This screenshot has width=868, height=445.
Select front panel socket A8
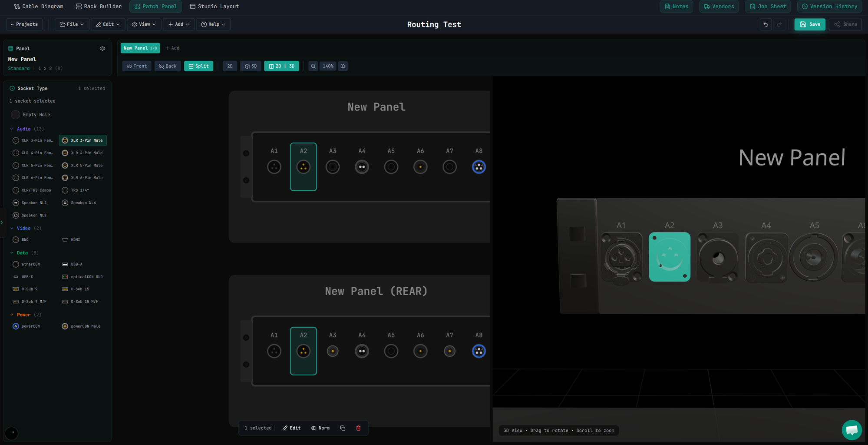click(479, 167)
